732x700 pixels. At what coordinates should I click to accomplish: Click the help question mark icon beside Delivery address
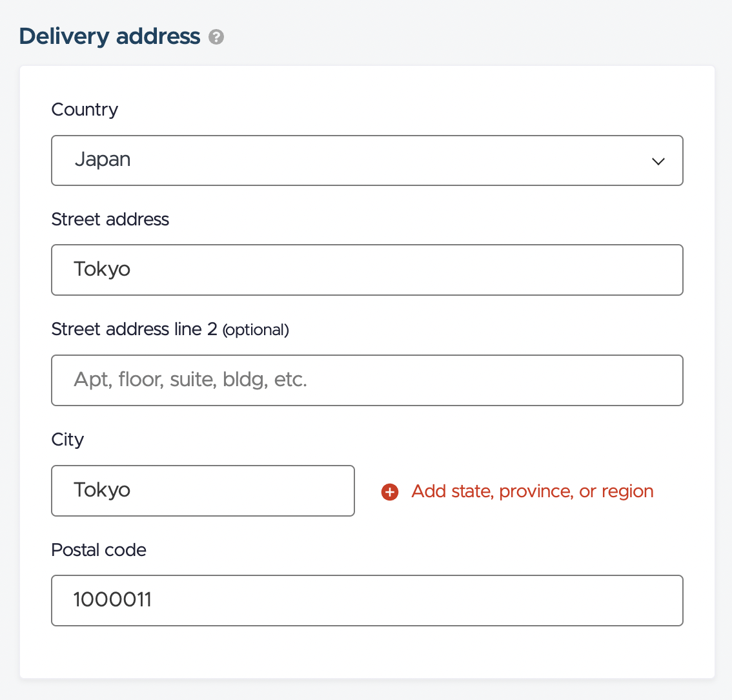pos(216,37)
